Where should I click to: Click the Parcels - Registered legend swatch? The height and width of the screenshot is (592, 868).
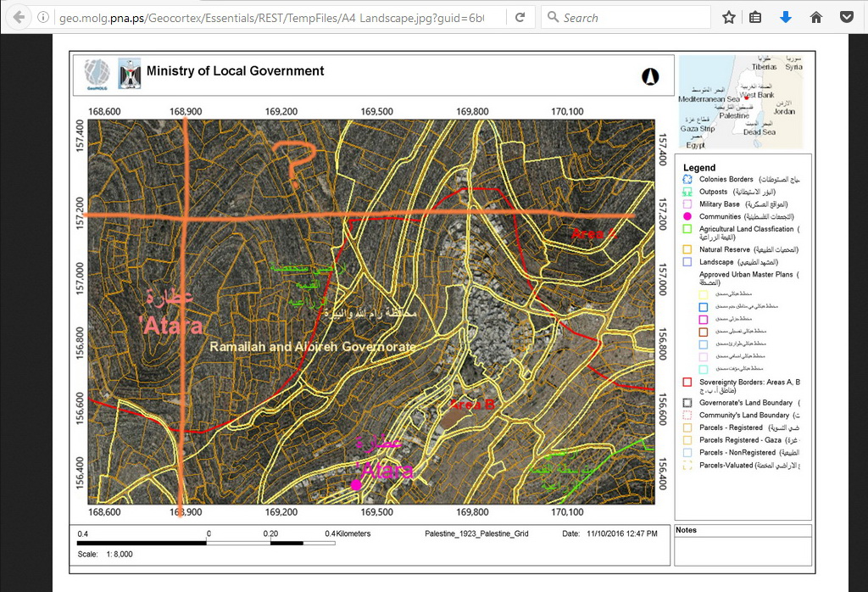[x=687, y=427]
